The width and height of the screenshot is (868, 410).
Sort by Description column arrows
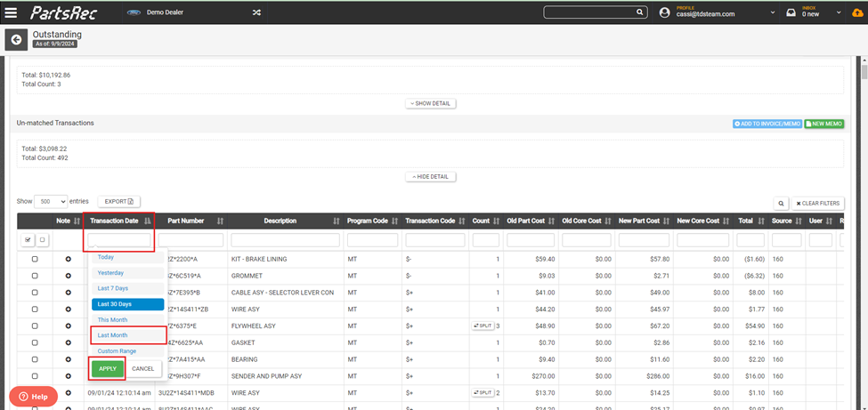(337, 221)
